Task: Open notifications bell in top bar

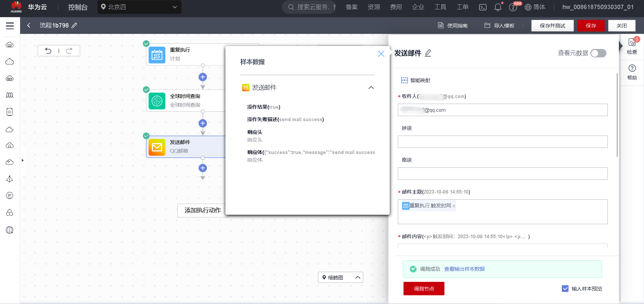Action: coord(498,7)
